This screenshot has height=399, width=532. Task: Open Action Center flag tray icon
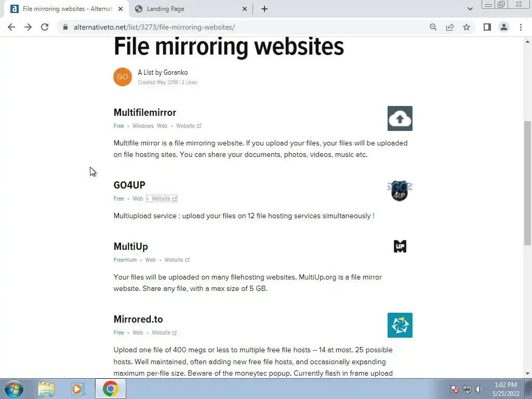pos(455,389)
